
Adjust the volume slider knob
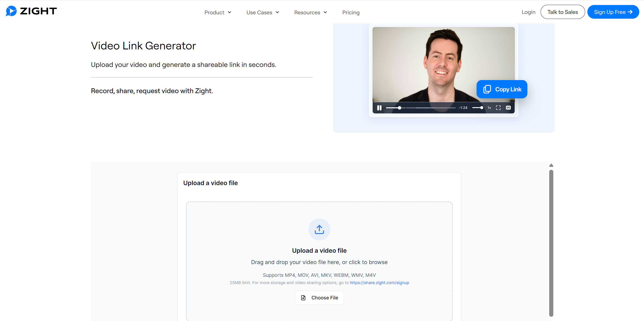[x=481, y=108]
